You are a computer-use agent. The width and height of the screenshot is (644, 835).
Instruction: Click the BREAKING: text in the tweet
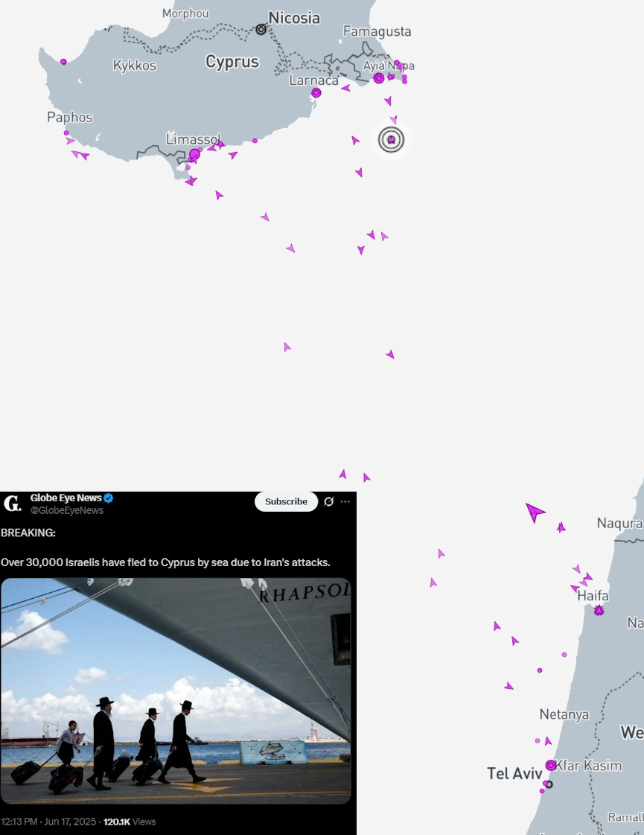click(28, 533)
